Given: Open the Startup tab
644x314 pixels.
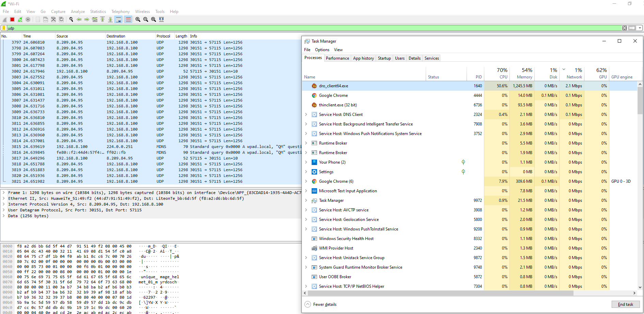Looking at the screenshot, I should click(x=384, y=58).
